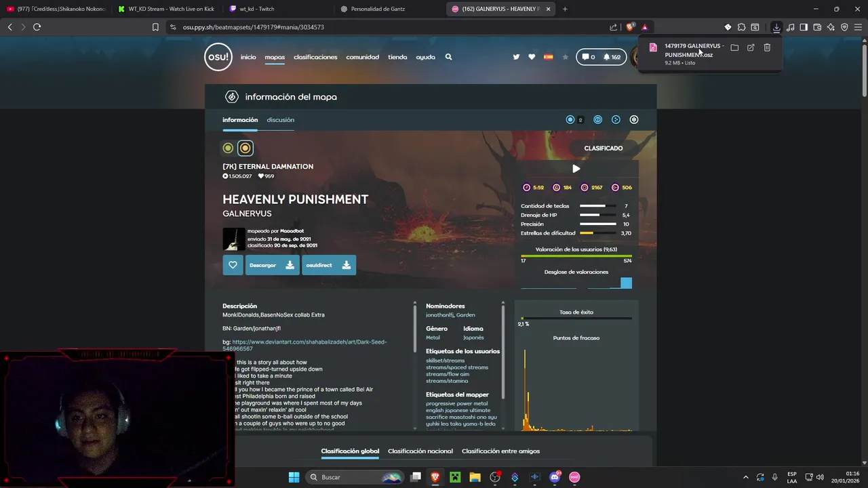
Task: Select the catch game mode icon
Action: [616, 120]
